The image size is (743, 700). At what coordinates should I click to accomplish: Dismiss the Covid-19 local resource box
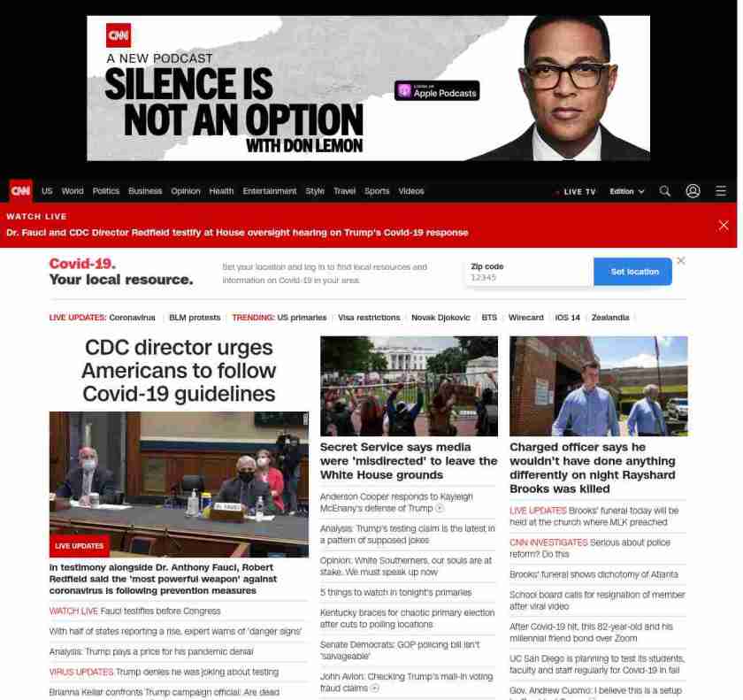(680, 260)
